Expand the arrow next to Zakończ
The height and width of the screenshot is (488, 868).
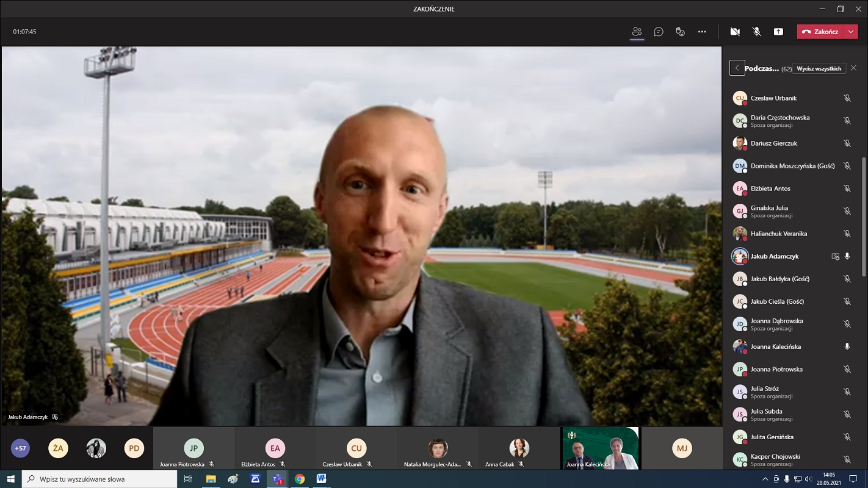(852, 32)
